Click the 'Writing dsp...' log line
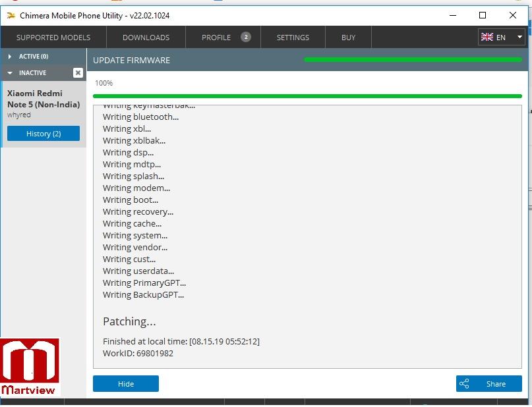This screenshot has height=407, width=532. click(x=129, y=153)
